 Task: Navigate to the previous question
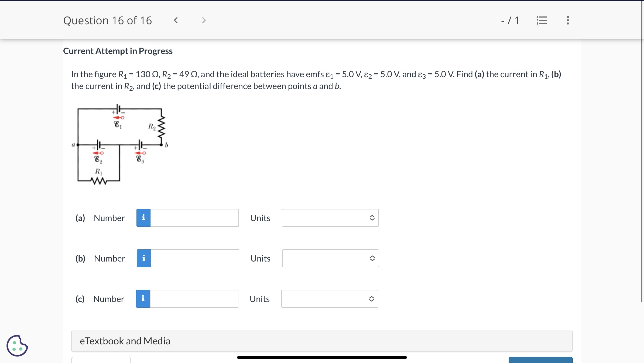[176, 20]
